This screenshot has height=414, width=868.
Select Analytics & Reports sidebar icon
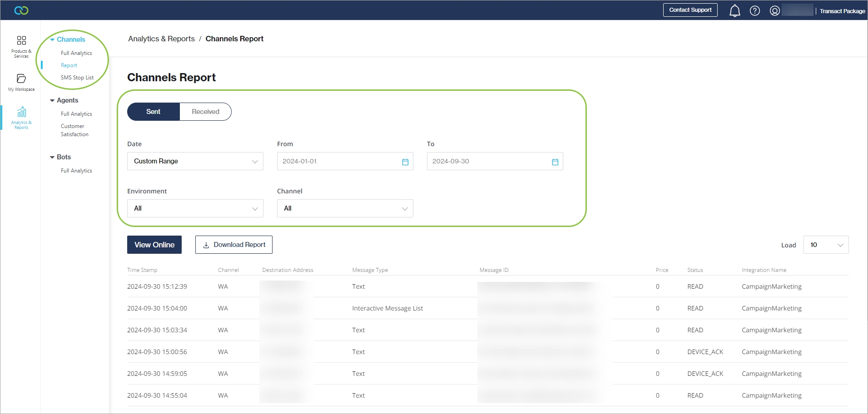point(21,118)
